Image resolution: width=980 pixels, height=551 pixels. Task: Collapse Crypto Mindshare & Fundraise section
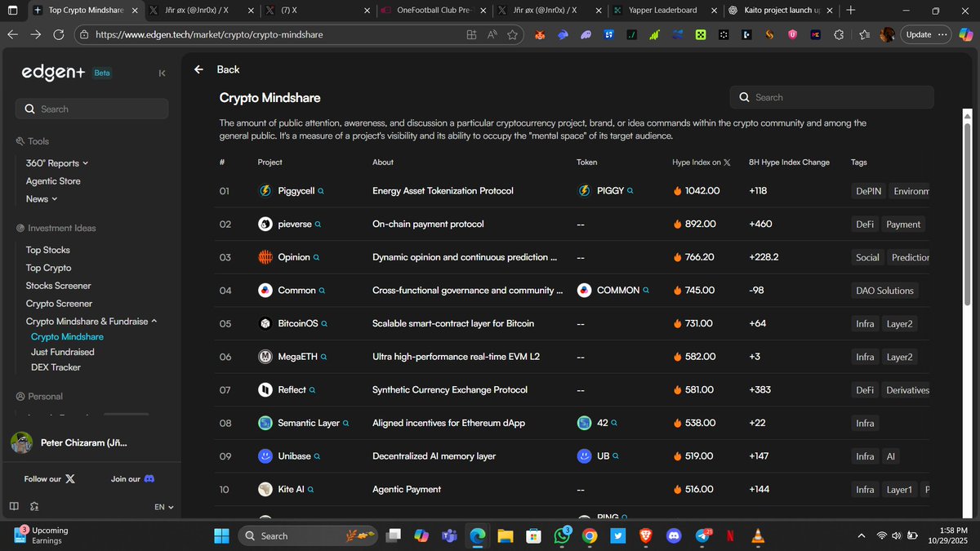pyautogui.click(x=91, y=322)
